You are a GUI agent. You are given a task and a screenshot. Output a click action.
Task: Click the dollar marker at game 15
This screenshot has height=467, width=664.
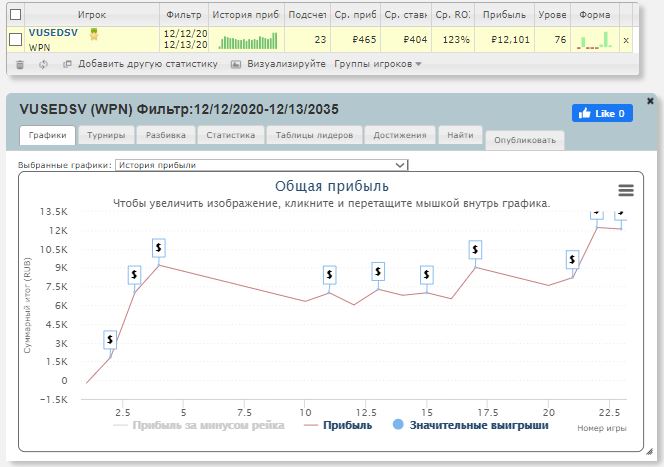[427, 275]
